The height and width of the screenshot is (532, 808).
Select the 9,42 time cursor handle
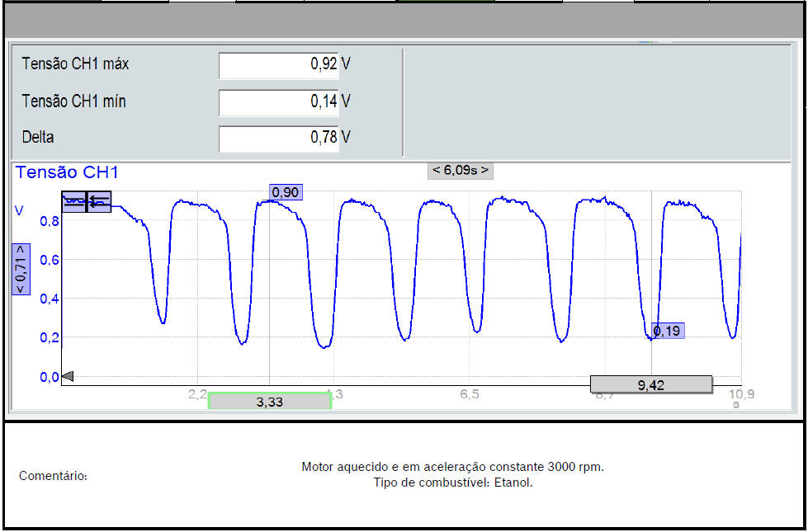[x=651, y=384]
